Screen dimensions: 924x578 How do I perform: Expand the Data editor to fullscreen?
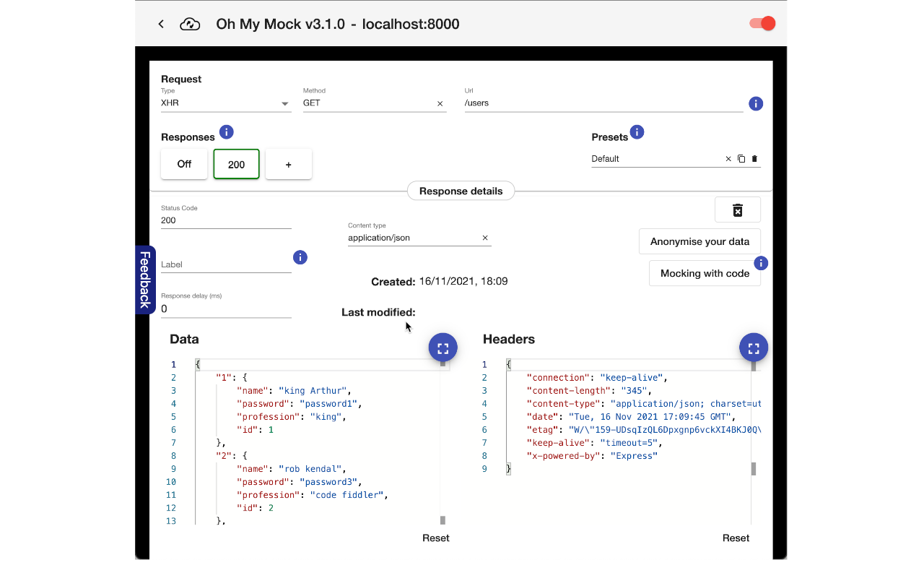click(x=443, y=348)
